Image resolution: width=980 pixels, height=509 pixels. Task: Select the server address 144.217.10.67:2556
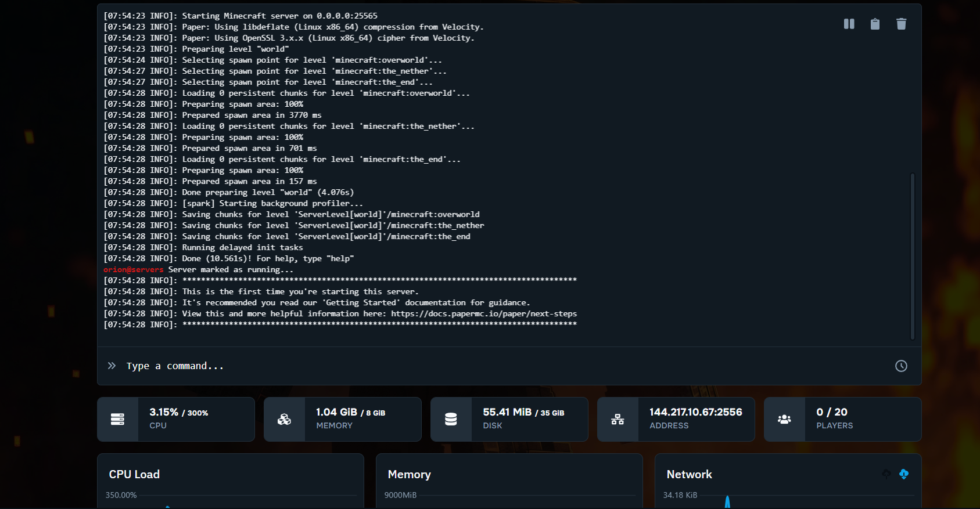tap(695, 412)
